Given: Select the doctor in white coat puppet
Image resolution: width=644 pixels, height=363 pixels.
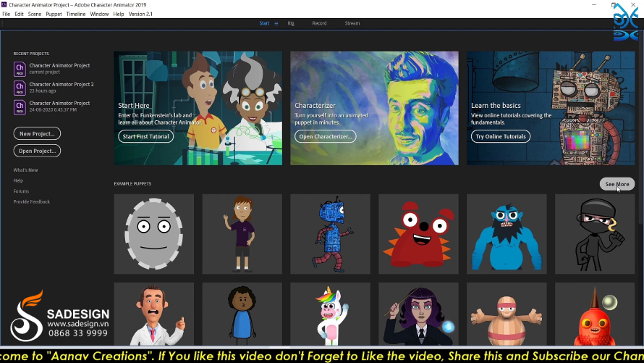Looking at the screenshot, I should [x=154, y=314].
